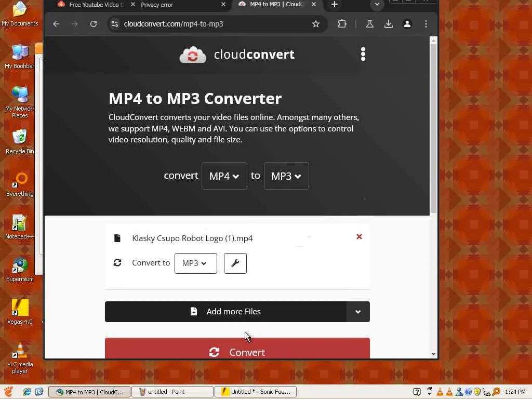The image size is (532, 399).
Task: Select the Recycle Bin desktop icon
Action: coord(20,142)
